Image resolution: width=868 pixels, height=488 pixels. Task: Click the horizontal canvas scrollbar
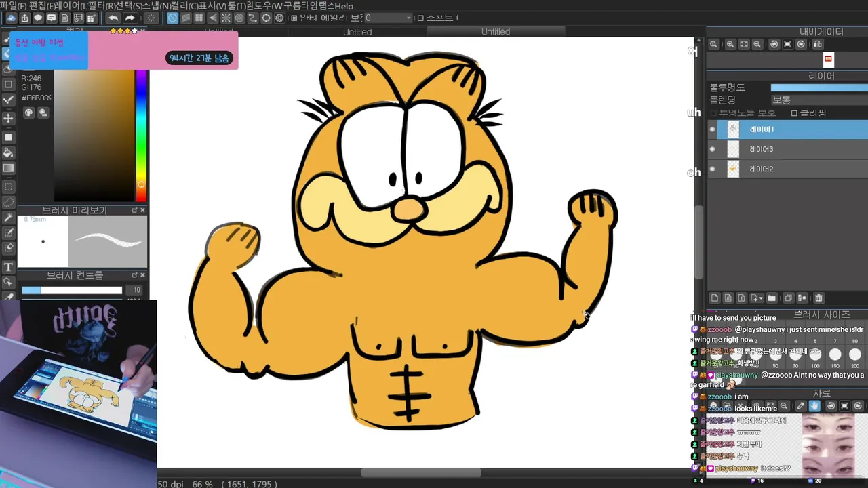(x=421, y=472)
